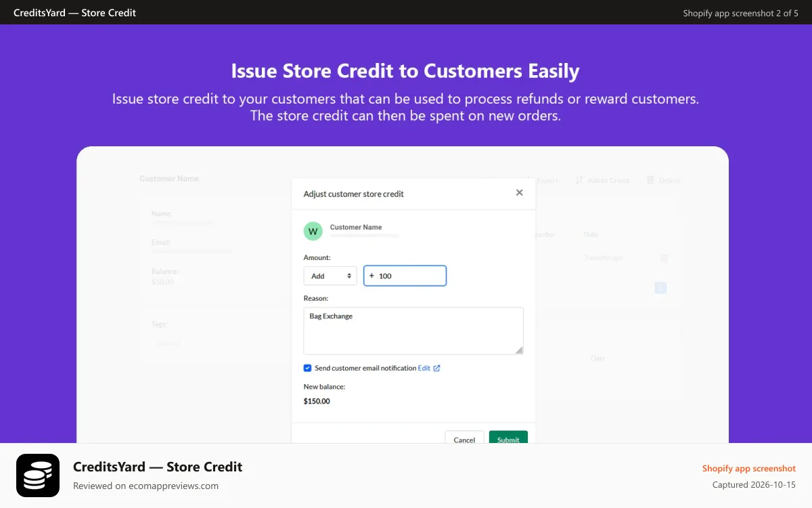Click the trash icon in the background transaction row
Screen dimensions: 812x508
(664, 258)
